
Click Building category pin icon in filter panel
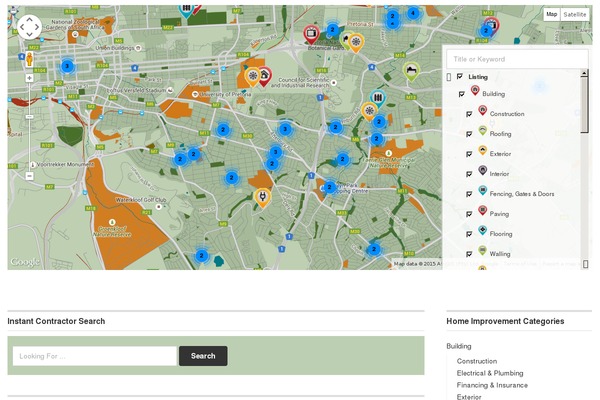475,90
